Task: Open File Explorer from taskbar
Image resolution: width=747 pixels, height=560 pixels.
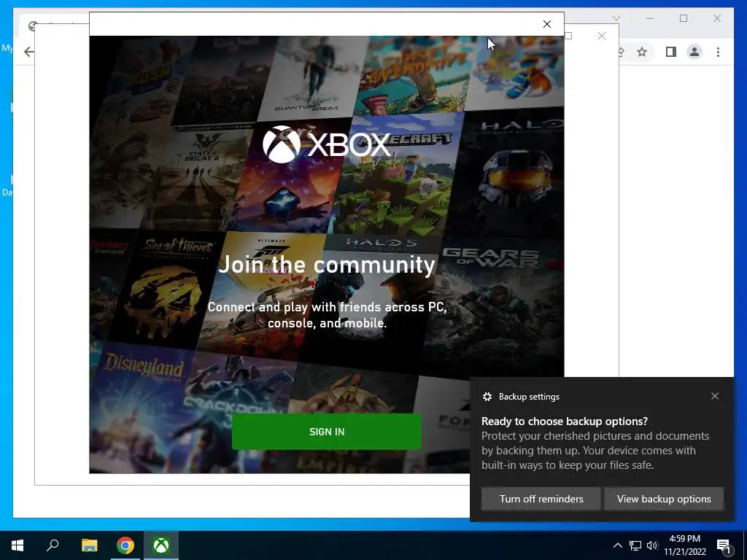Action: click(89, 545)
